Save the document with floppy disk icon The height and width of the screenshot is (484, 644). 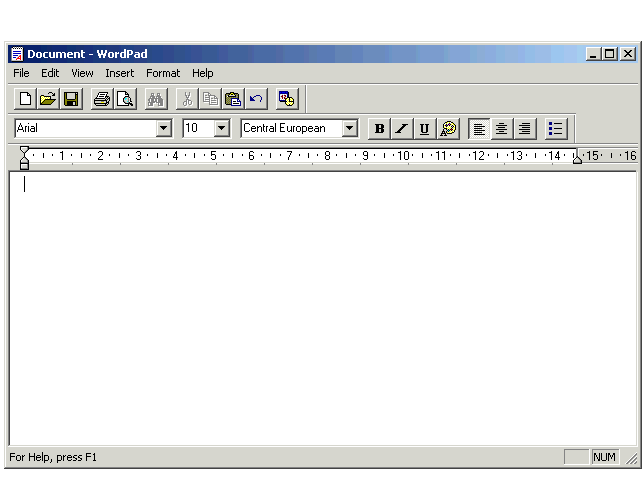71,99
